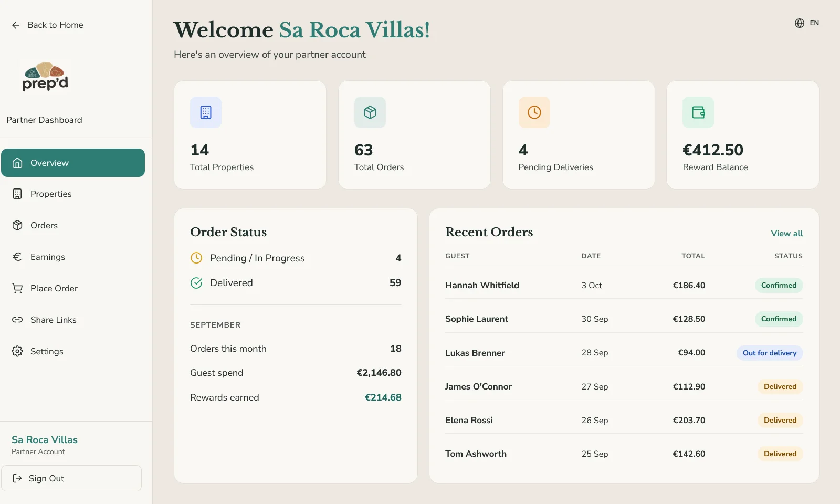
Task: Click the box icon next to Orders
Action: 17,225
